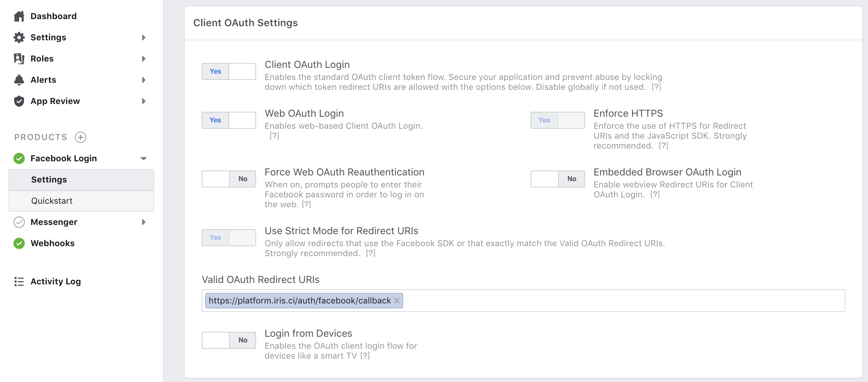Open help for Client OAuth Login
Screen dimensions: 868x382
coord(656,87)
